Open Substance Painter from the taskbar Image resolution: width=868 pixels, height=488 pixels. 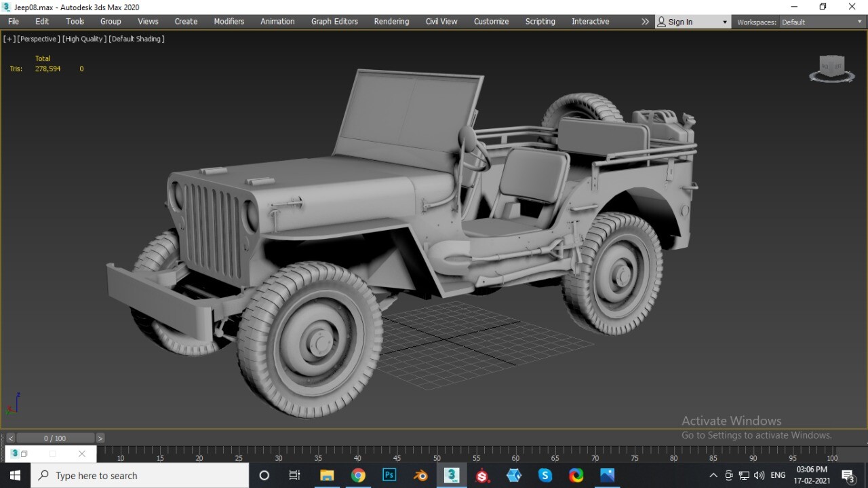point(483,475)
